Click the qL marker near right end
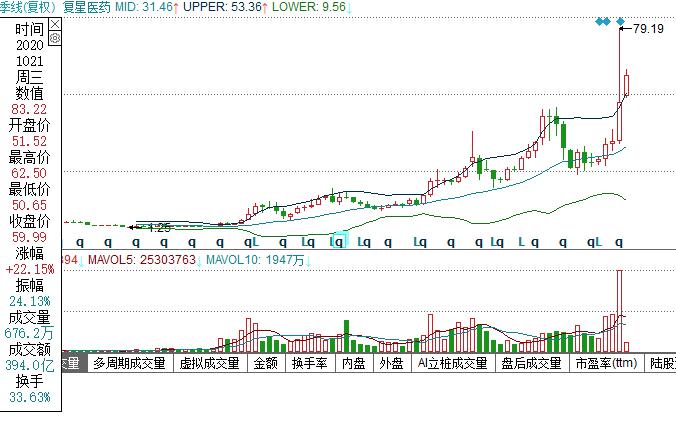Image resolution: width=676 pixels, height=429 pixels. [x=593, y=241]
